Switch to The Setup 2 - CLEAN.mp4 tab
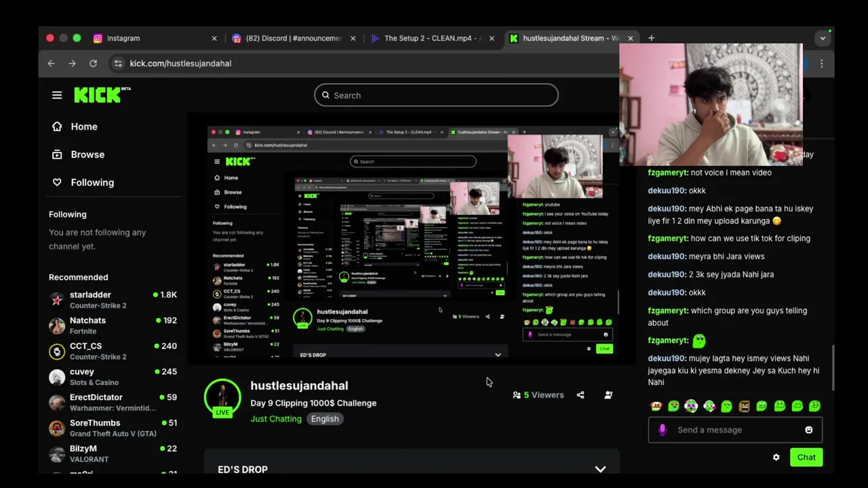Screen dimensions: 868x488 point(433,38)
